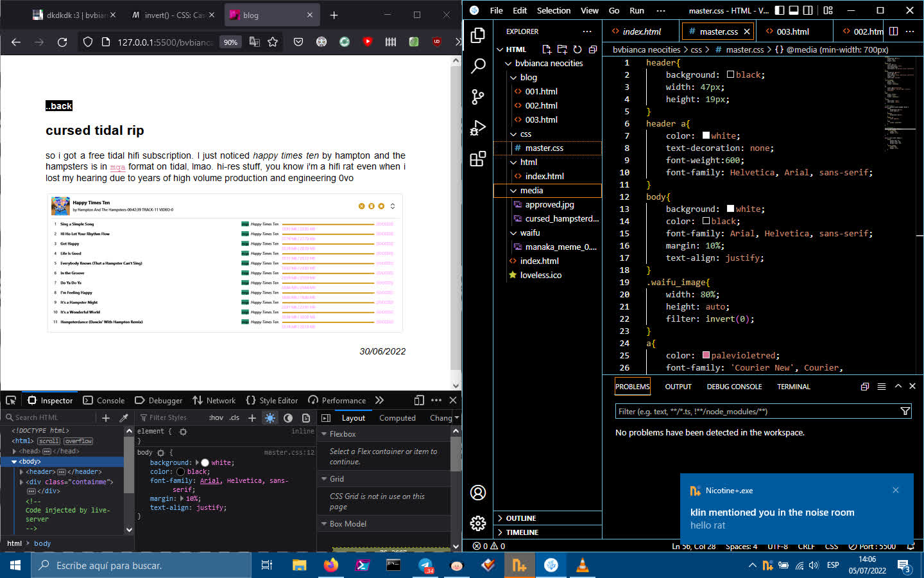Viewport: 924px width, 578px height.
Task: Collapse the blog folder
Action: pos(547,77)
